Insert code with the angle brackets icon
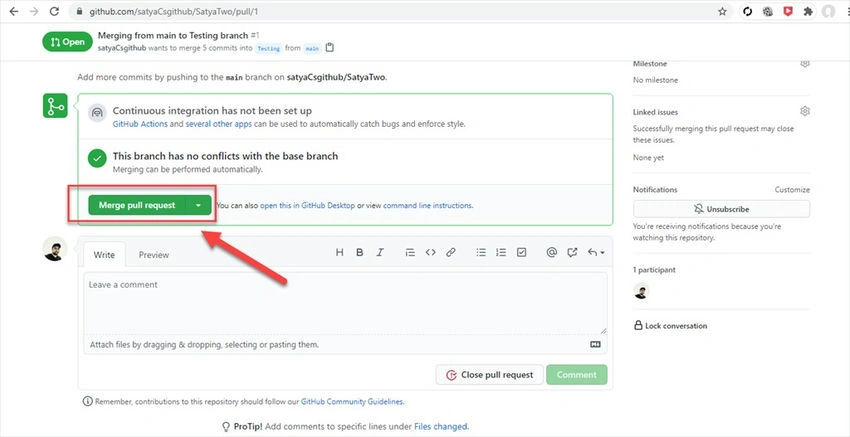850x437 pixels. click(x=430, y=252)
